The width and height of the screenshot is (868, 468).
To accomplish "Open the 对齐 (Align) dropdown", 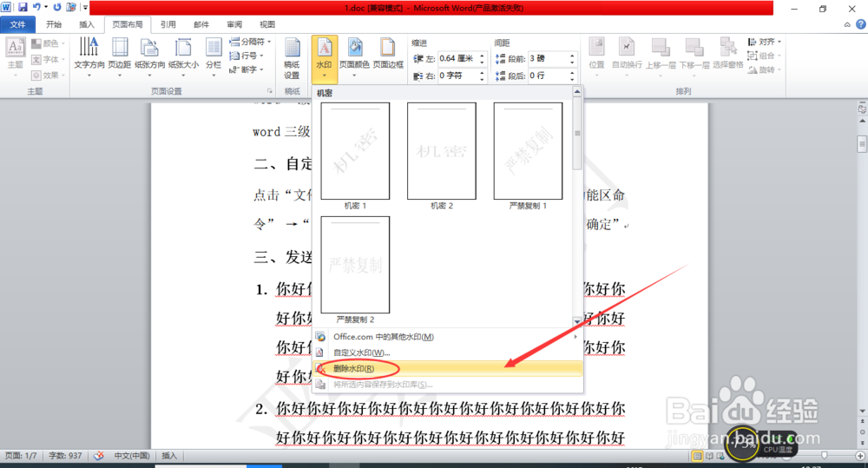I will click(764, 42).
